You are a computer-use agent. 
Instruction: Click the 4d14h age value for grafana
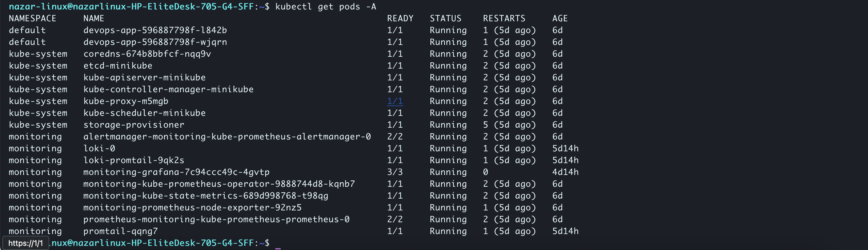click(565, 172)
